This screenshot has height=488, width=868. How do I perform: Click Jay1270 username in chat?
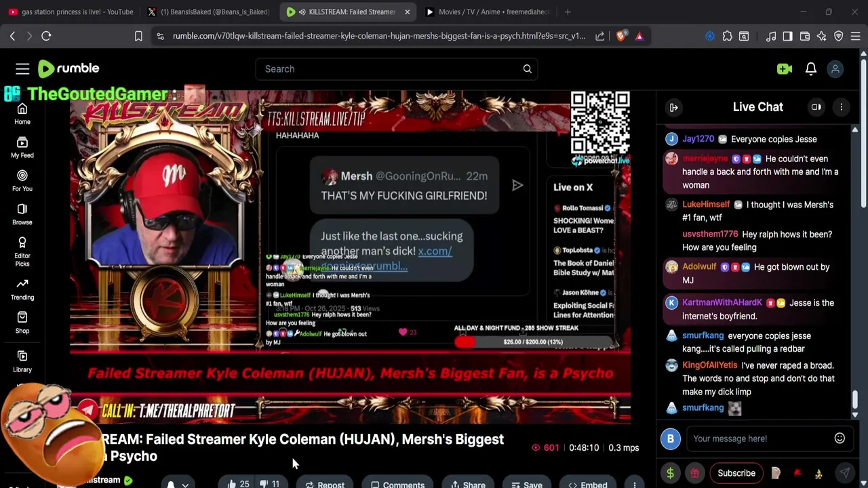[x=698, y=139]
